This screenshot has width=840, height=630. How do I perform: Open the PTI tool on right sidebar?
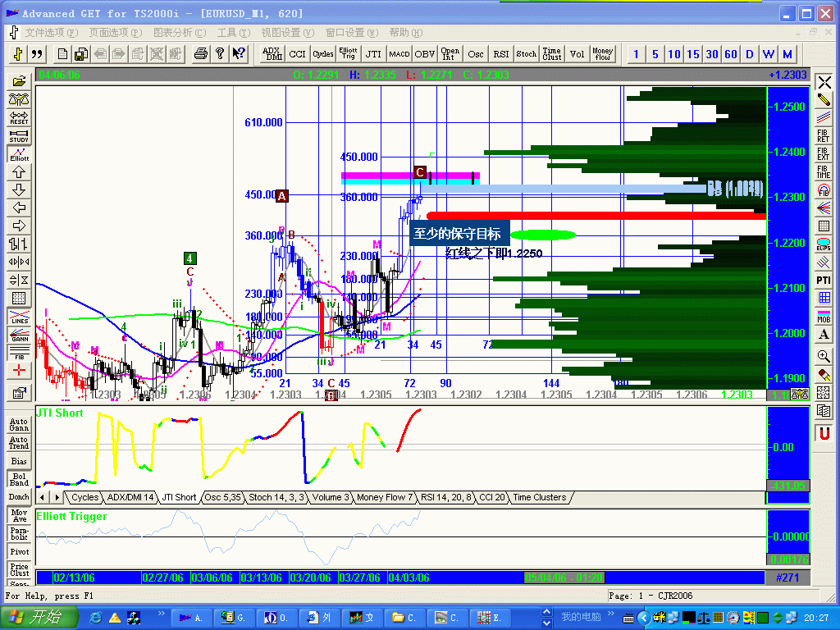click(823, 281)
